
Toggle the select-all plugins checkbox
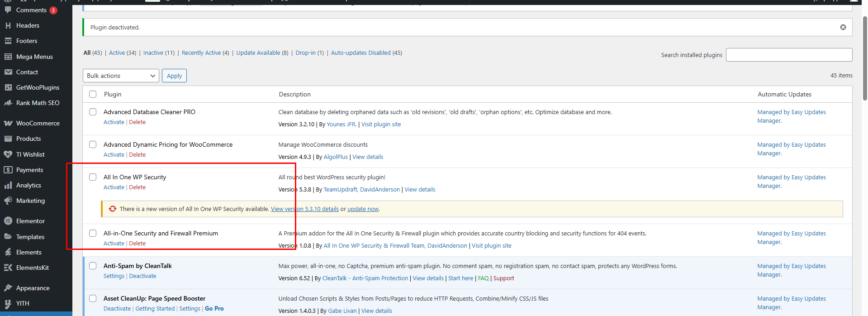[93, 94]
